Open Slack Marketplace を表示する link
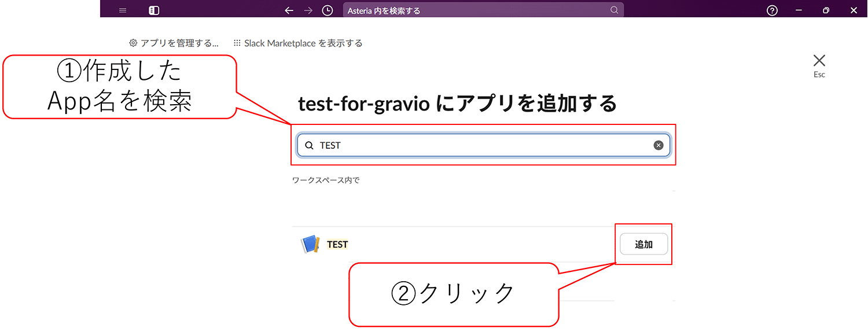The image size is (868, 335). click(298, 43)
